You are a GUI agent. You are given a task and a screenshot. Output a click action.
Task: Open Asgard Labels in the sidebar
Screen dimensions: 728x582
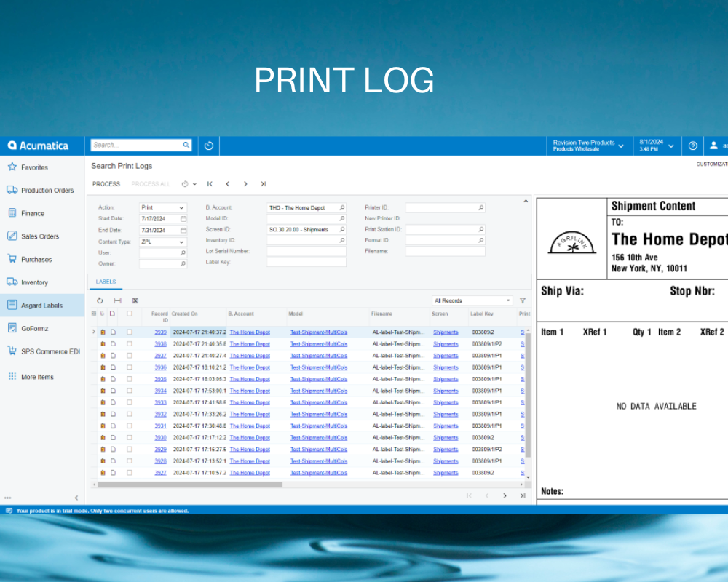(x=42, y=306)
